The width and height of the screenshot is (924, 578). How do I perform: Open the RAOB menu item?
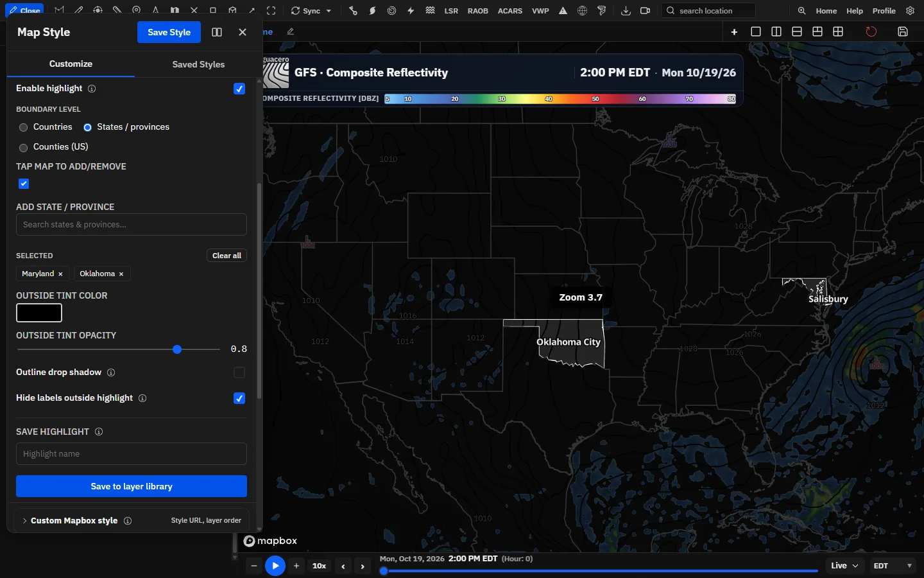[478, 11]
